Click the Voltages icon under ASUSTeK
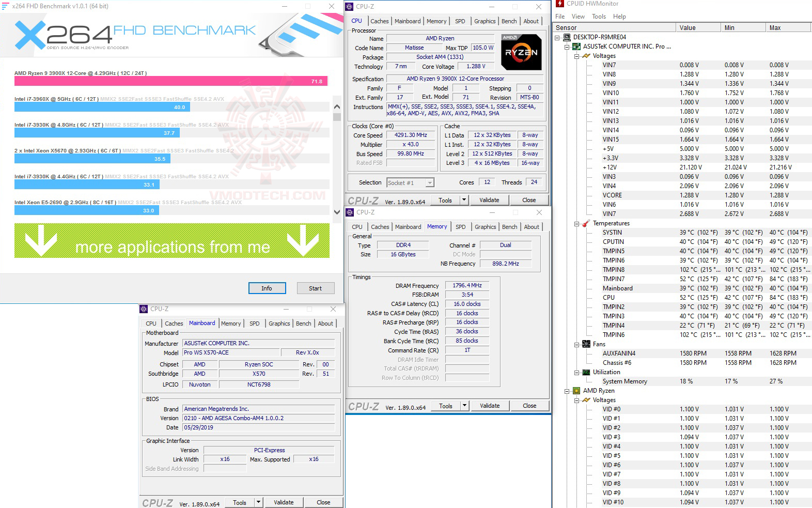812x508 pixels. [586, 56]
